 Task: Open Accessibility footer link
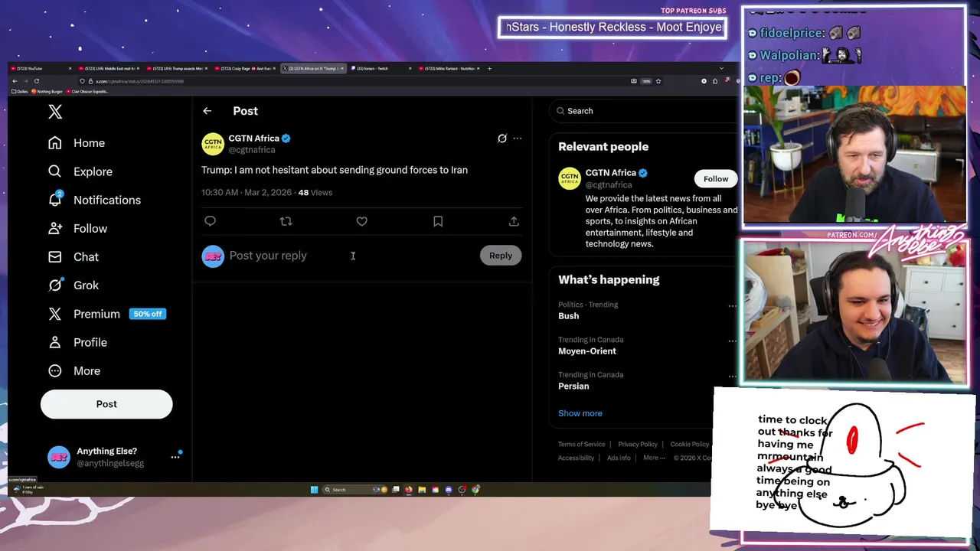576,458
